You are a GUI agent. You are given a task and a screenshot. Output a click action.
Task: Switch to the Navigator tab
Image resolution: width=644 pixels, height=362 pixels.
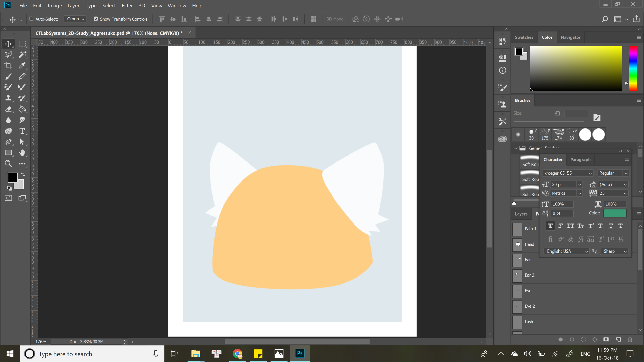[x=570, y=37]
